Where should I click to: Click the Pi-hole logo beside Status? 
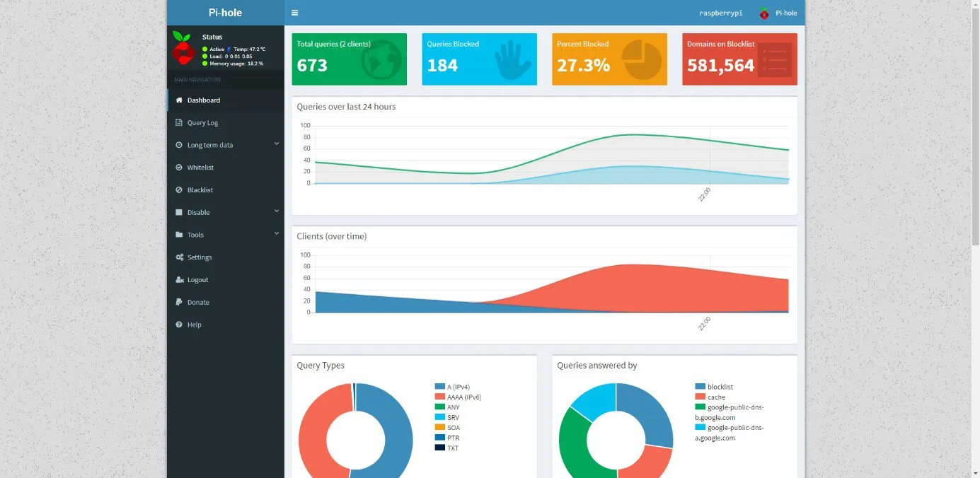pos(183,48)
